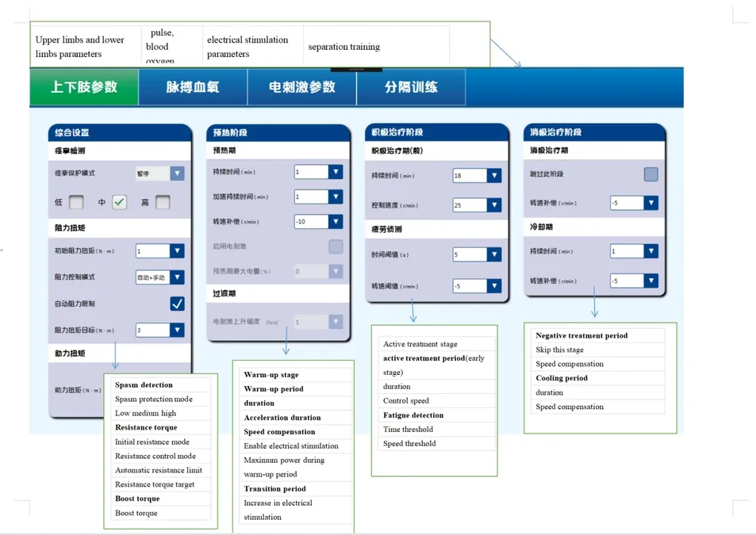Open the 痉挛保护模式 dropdown

point(177,174)
